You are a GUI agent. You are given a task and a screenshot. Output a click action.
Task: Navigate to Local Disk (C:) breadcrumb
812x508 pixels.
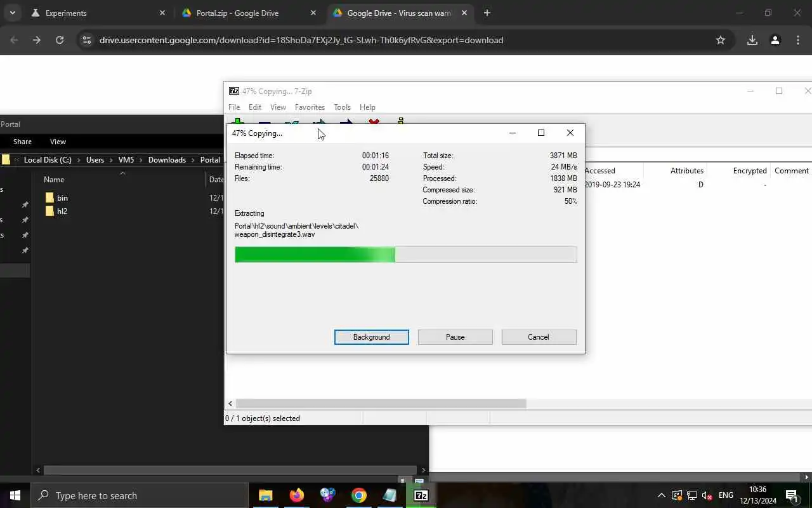pos(48,160)
